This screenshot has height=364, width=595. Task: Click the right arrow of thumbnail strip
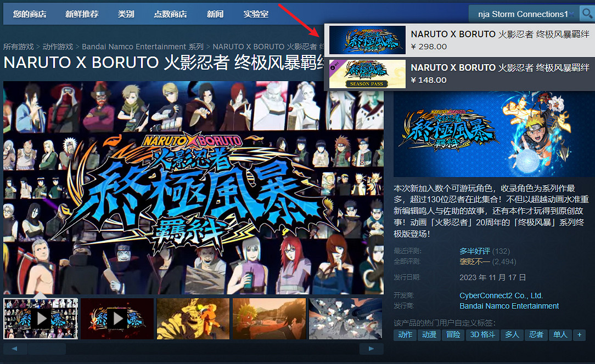(372, 349)
